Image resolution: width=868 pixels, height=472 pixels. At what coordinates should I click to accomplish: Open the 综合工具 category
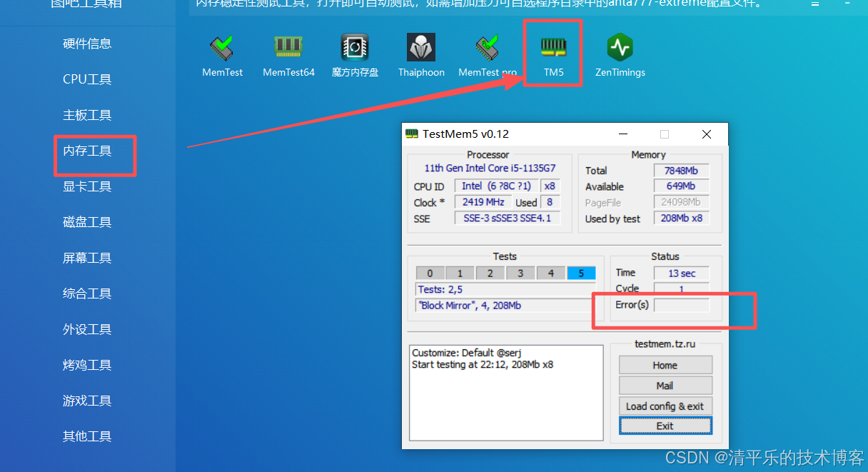[87, 293]
